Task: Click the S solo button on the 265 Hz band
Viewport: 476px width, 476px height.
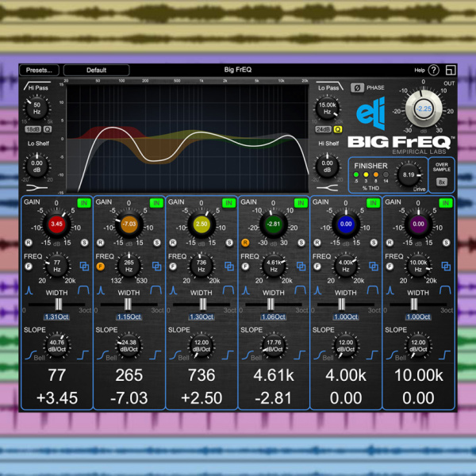Action: 157,243
